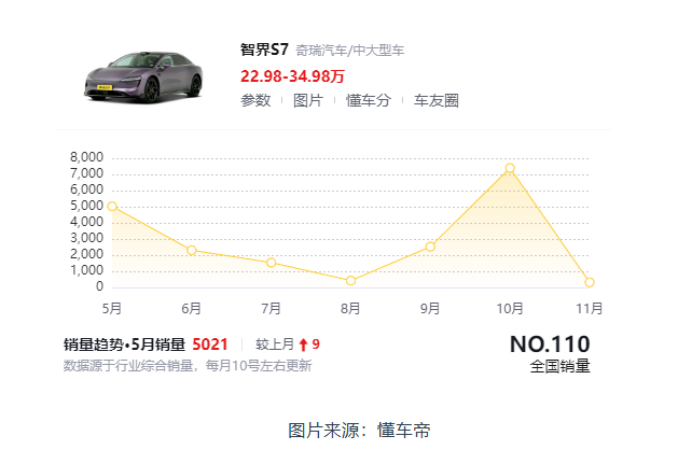
Task: Click the 全国销量 label
Action: pos(560,366)
